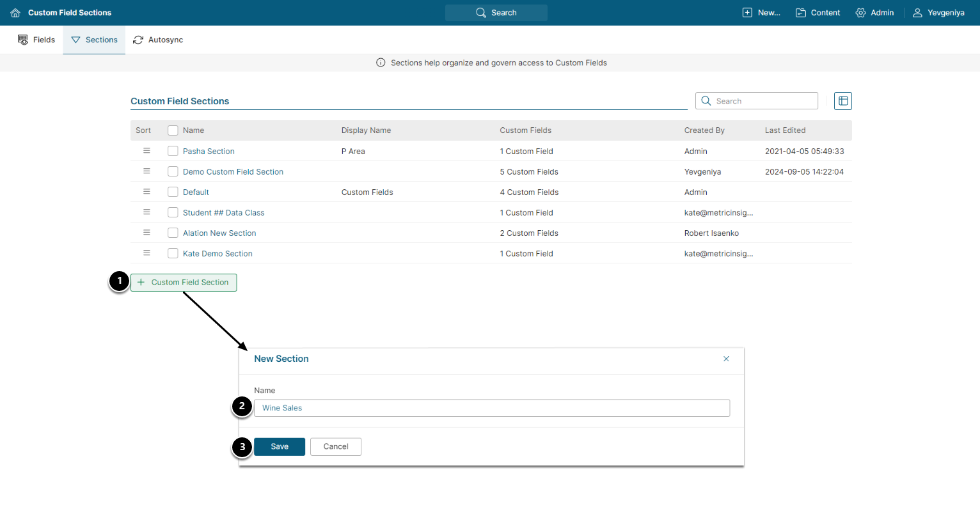The height and width of the screenshot is (516, 980).
Task: Click the add Custom Field Section button
Action: [x=184, y=283]
